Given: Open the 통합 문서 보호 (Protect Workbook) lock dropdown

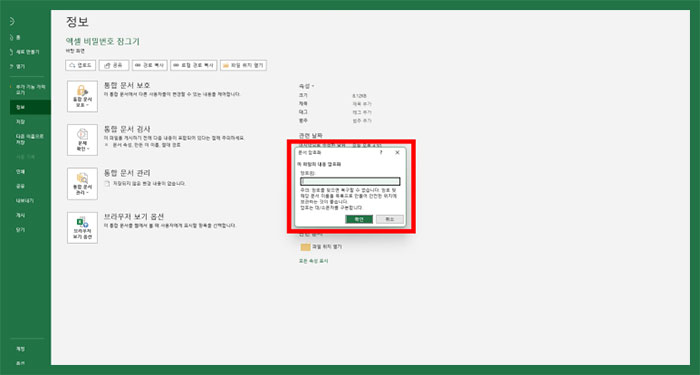Looking at the screenshot, I should point(82,96).
